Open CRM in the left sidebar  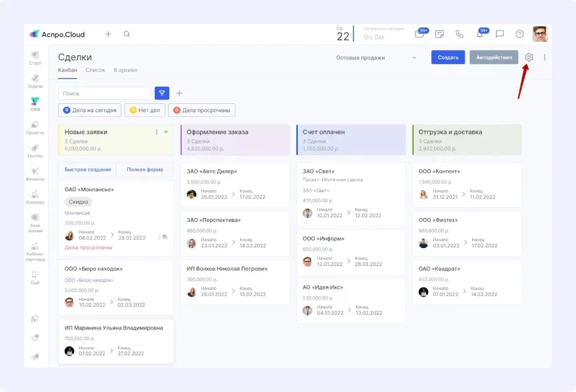(x=35, y=104)
